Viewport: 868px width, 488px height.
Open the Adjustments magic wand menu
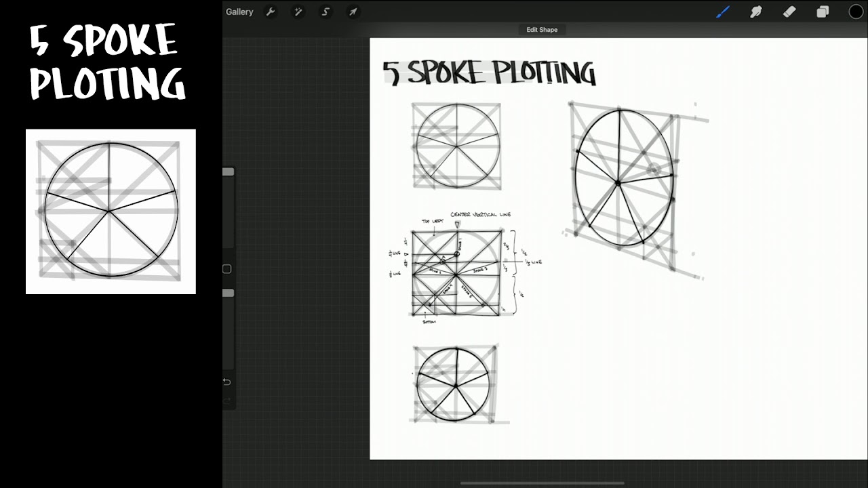(298, 12)
